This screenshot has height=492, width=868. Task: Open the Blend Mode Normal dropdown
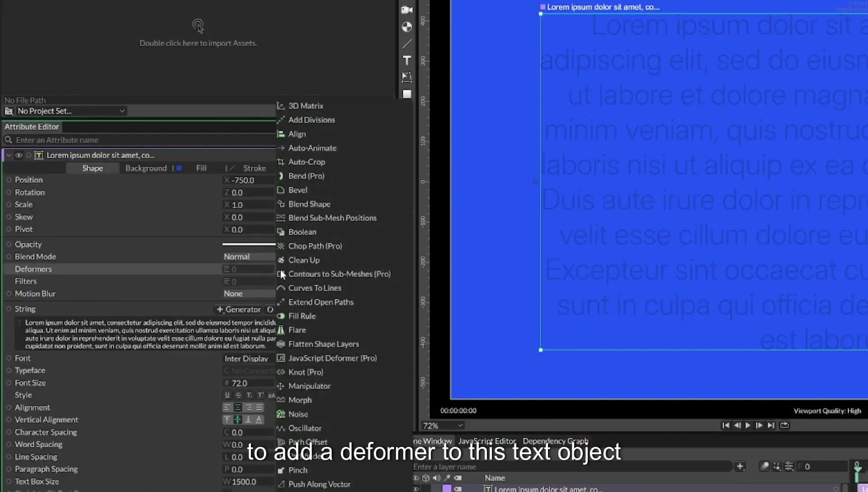[x=249, y=256]
